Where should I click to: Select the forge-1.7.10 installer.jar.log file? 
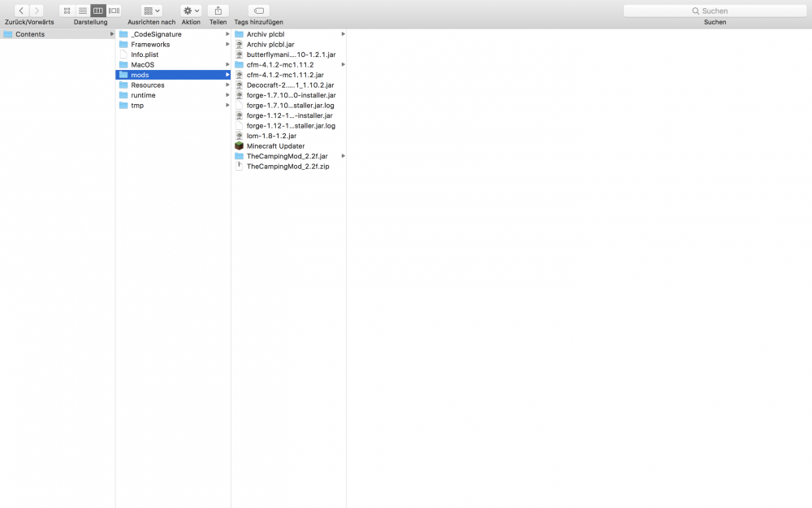[288, 105]
